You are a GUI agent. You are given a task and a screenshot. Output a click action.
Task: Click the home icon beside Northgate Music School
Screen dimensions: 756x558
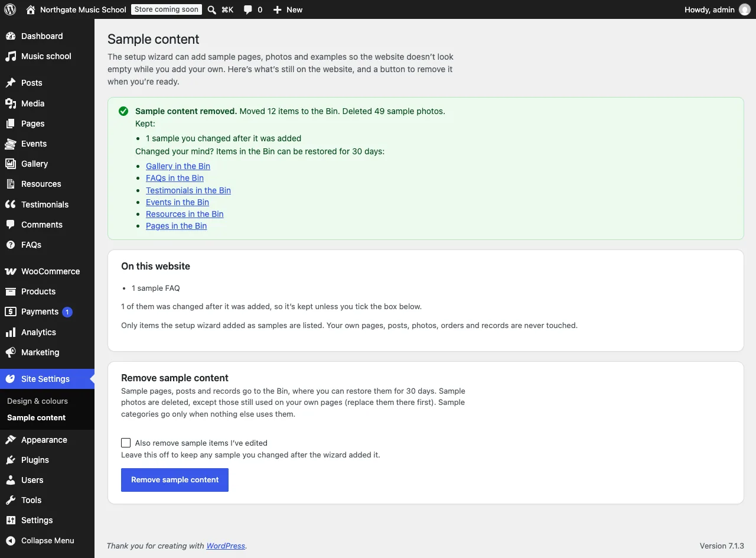tap(31, 9)
